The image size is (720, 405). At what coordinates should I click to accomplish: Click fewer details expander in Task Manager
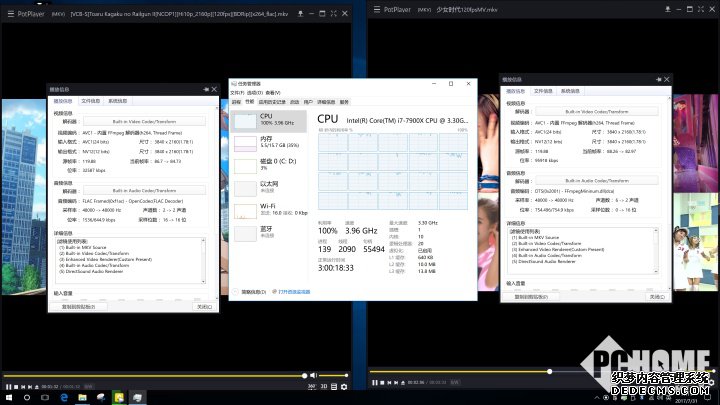(249, 292)
